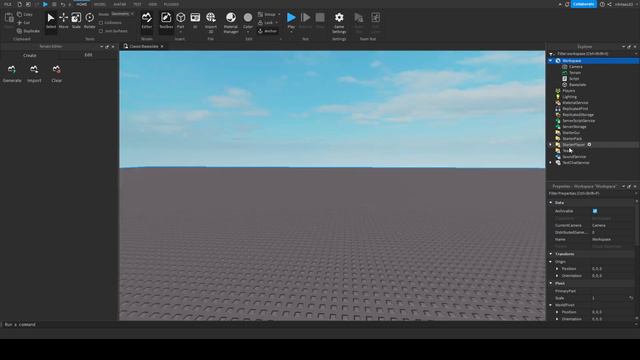The height and width of the screenshot is (360, 640).
Task: Click Copy in Clipboard group
Action: click(x=24, y=14)
